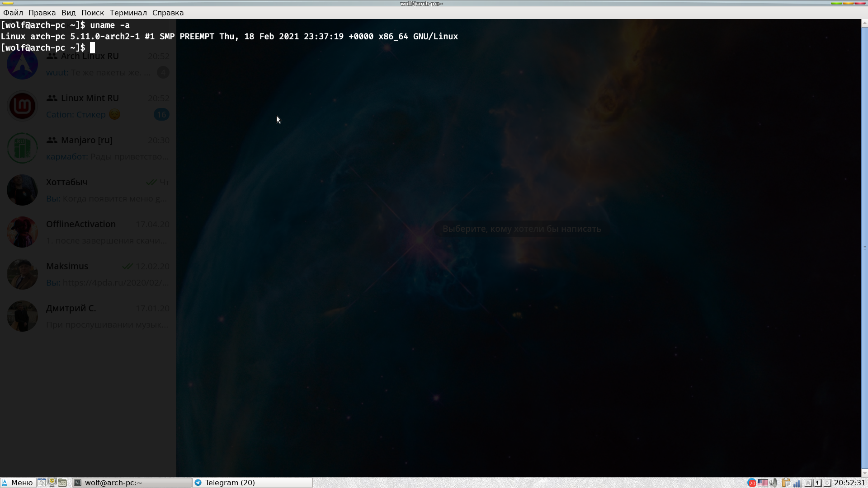Open the Терминал menu
The height and width of the screenshot is (488, 868).
pyautogui.click(x=128, y=13)
